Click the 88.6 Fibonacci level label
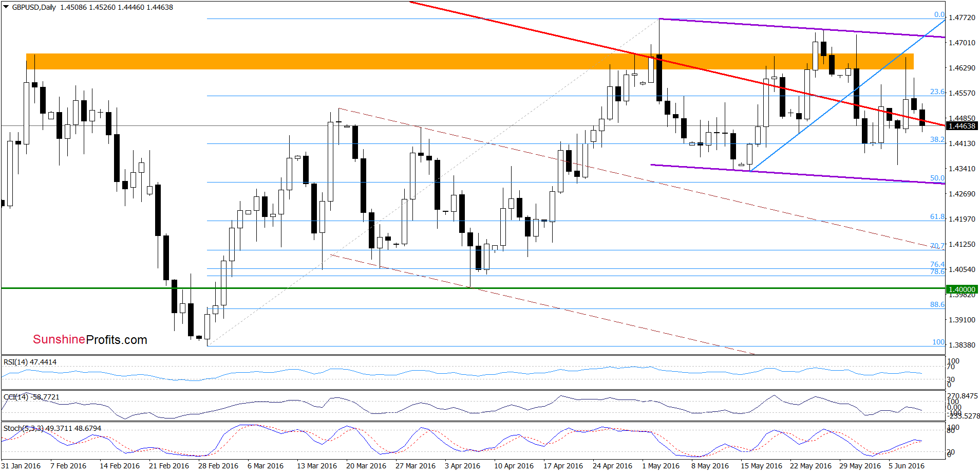 [x=937, y=304]
